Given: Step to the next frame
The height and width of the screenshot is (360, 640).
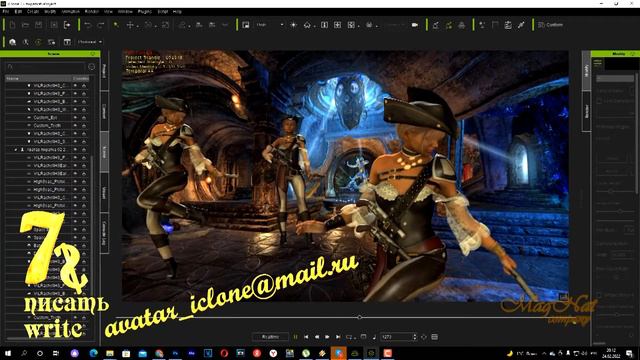Looking at the screenshot, I should pyautogui.click(x=327, y=337).
